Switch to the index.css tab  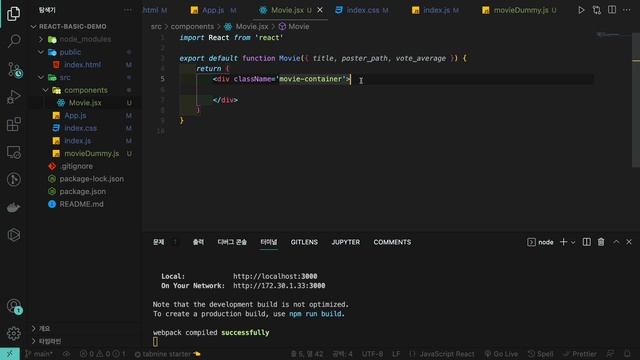coord(362,10)
